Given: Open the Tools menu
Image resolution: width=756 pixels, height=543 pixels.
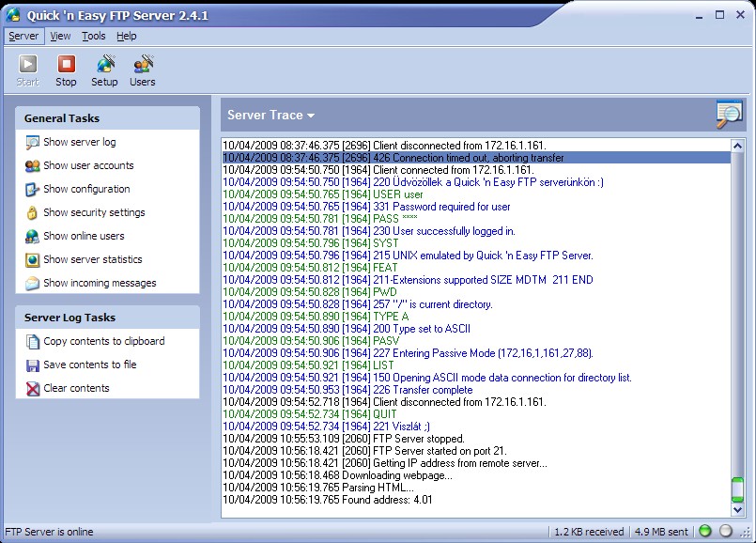Looking at the screenshot, I should (94, 36).
